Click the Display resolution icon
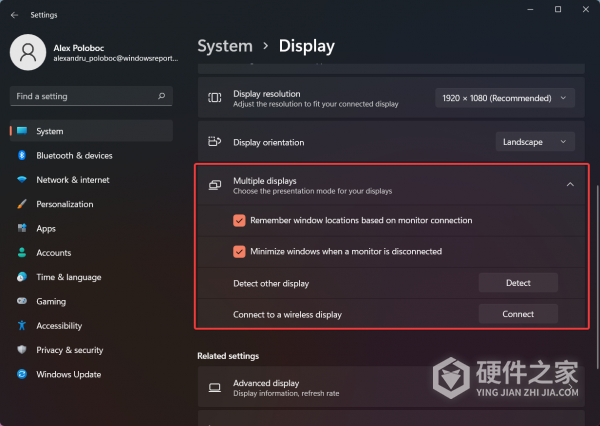Screen dimensions: 600x426 [x=215, y=98]
